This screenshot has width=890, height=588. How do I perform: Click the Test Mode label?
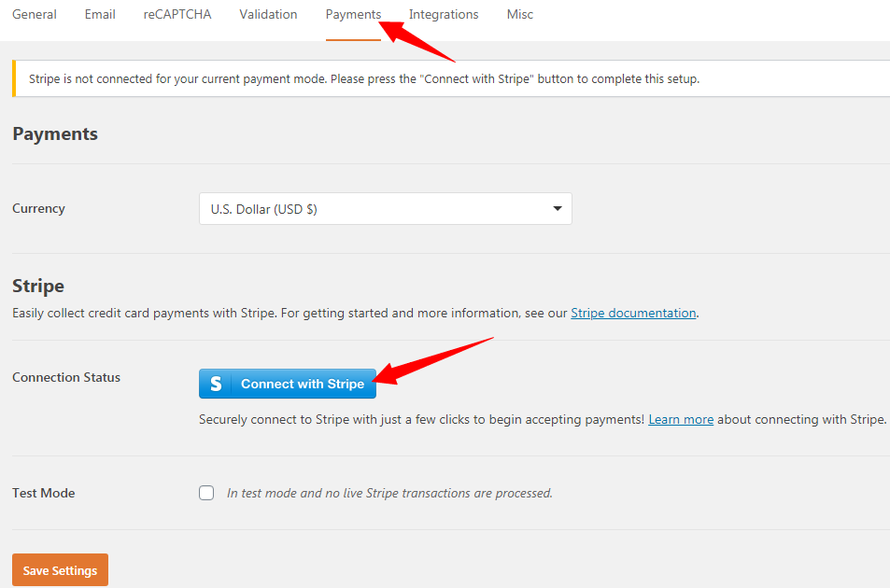coord(44,493)
